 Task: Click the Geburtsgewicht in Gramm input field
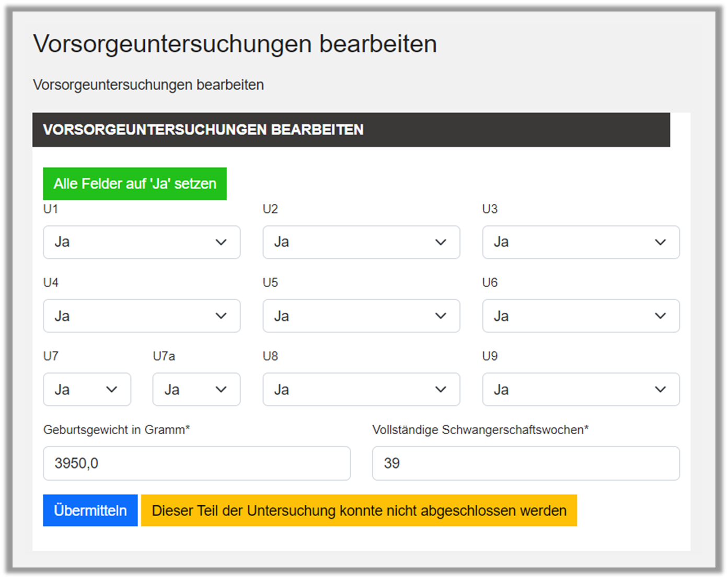197,463
